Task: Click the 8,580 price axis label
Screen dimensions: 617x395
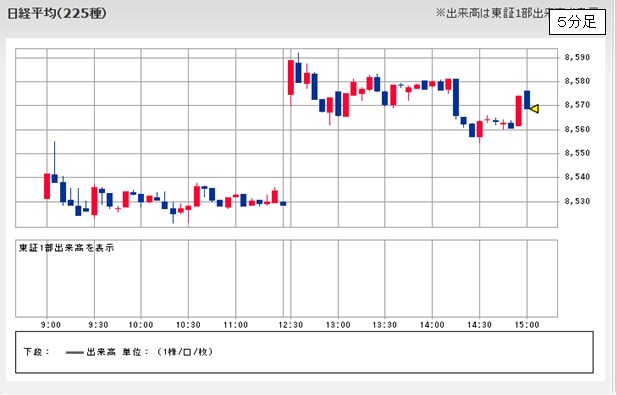Action: pyautogui.click(x=577, y=81)
